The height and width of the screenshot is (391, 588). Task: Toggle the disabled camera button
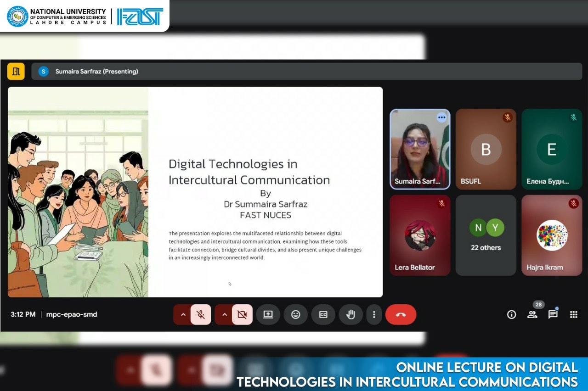pyautogui.click(x=242, y=315)
